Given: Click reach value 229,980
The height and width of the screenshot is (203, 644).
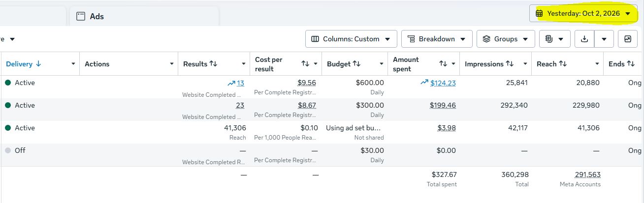Looking at the screenshot, I should click(586, 106).
